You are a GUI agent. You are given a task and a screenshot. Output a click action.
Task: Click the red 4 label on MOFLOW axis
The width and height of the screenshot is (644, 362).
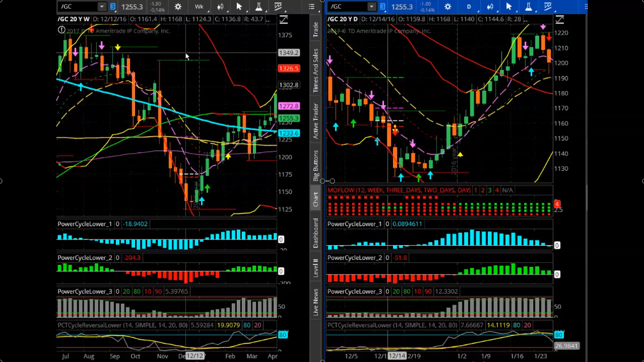tap(557, 204)
